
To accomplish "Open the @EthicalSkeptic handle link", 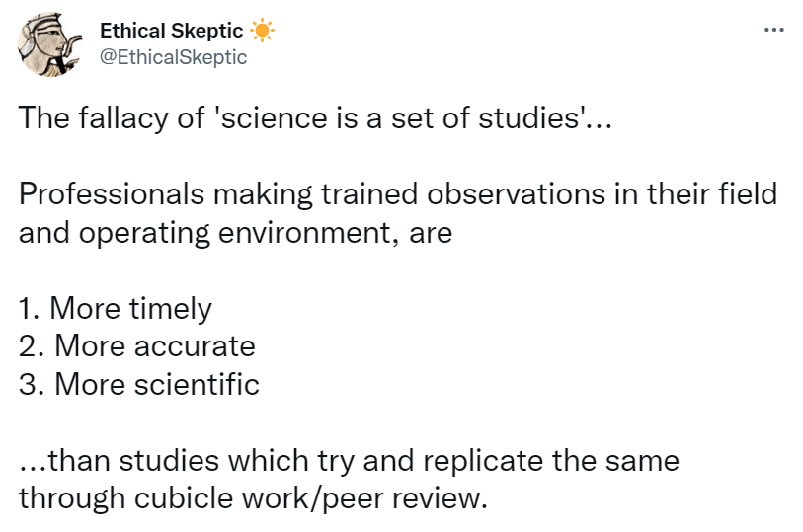I will coord(173,56).
